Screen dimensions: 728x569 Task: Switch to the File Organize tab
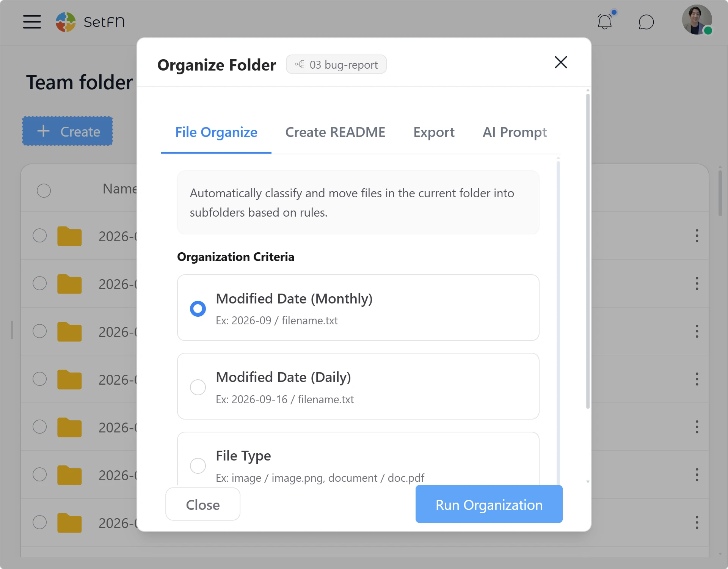click(x=216, y=132)
